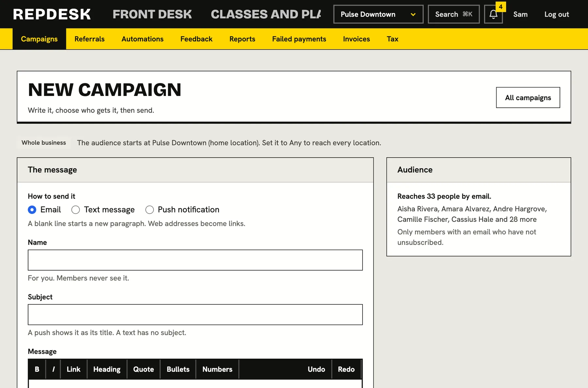
Task: Insert a Link from the toolbar
Action: [x=73, y=369]
